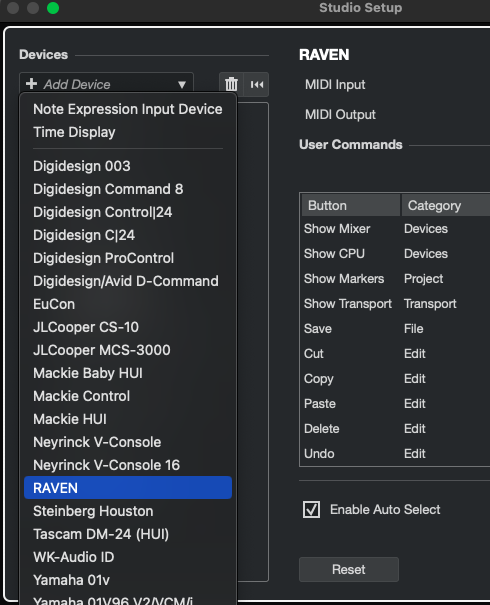Select Digidesign C|24 menu item

pyautogui.click(x=128, y=235)
